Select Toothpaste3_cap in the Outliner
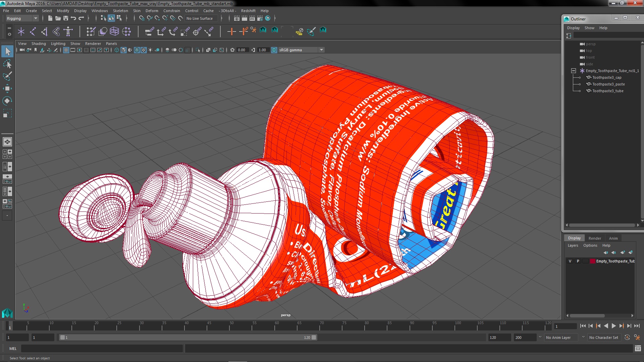Screen dimensions: 644x362 point(606,77)
